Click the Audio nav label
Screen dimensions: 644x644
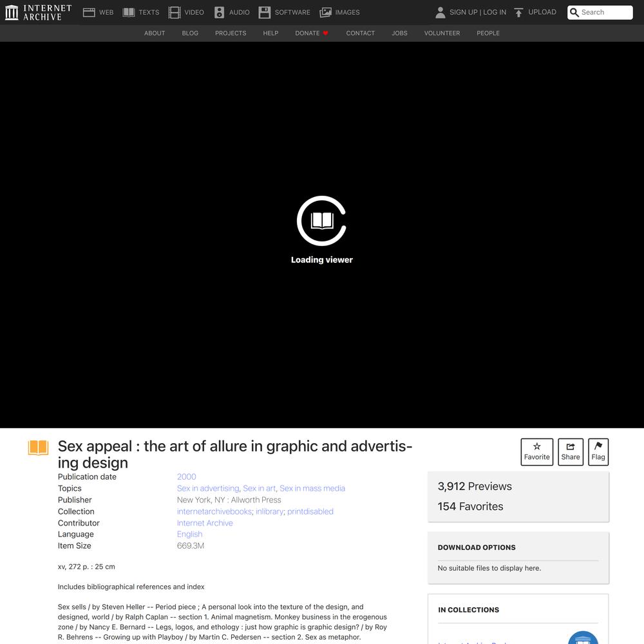click(x=240, y=12)
